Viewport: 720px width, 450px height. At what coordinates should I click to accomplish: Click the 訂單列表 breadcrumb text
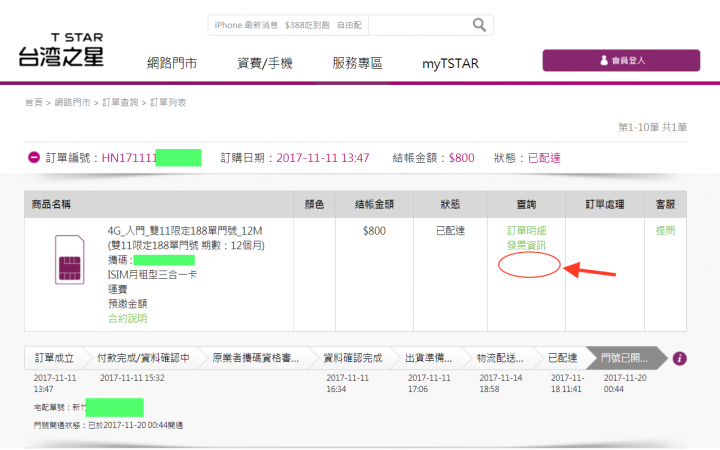coord(168,102)
